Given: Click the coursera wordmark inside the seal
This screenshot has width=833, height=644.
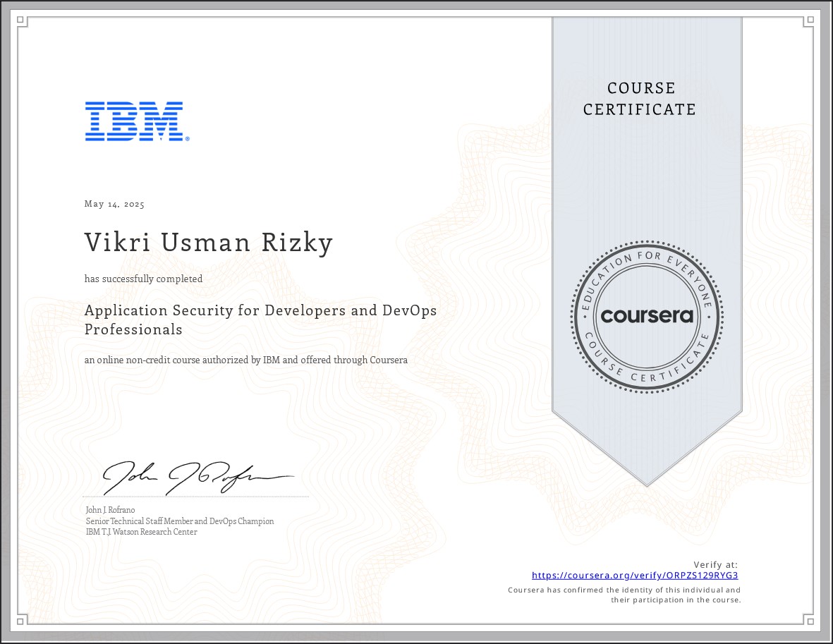Looking at the screenshot, I should [647, 315].
